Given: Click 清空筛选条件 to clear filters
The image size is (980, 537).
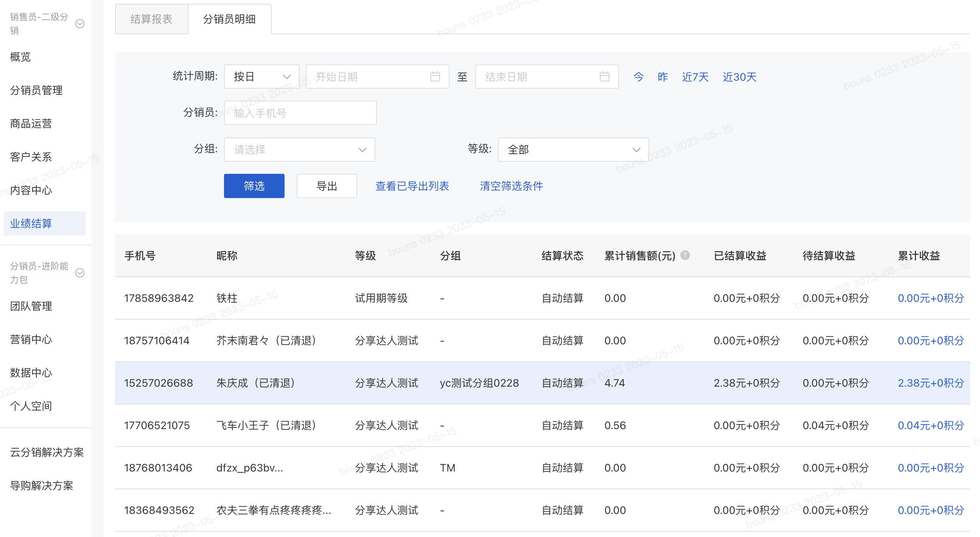Looking at the screenshot, I should 511,186.
